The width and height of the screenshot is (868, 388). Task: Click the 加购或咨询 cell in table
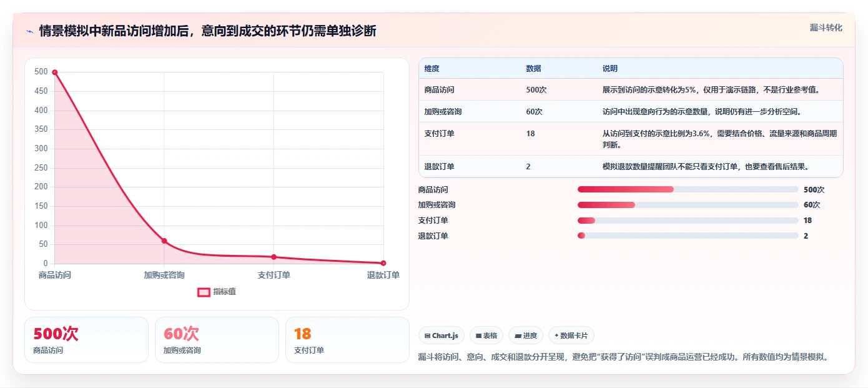click(x=443, y=112)
